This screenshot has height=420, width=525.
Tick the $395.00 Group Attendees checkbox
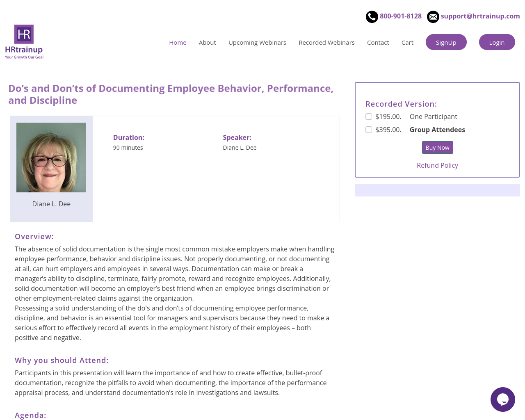[x=369, y=130]
